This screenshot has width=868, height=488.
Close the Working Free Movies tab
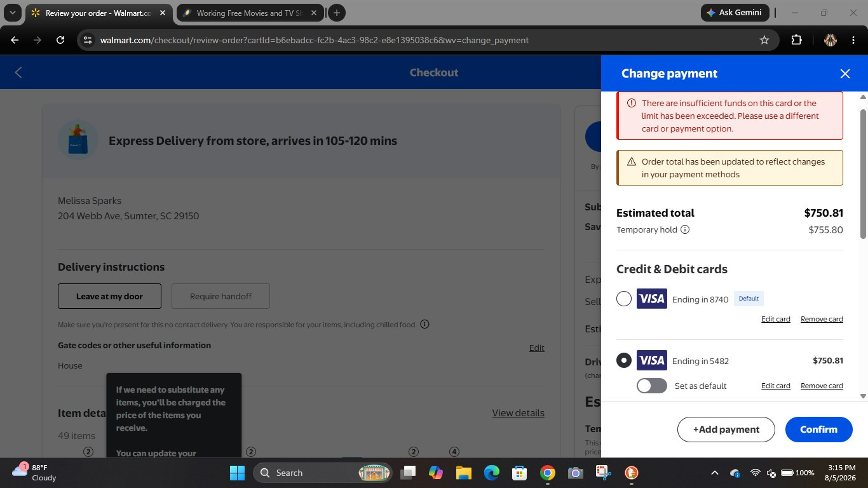314,13
